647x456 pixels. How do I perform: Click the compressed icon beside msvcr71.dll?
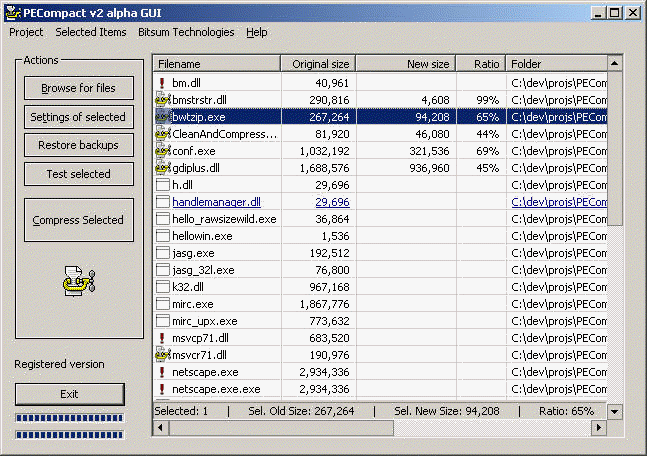tap(163, 355)
